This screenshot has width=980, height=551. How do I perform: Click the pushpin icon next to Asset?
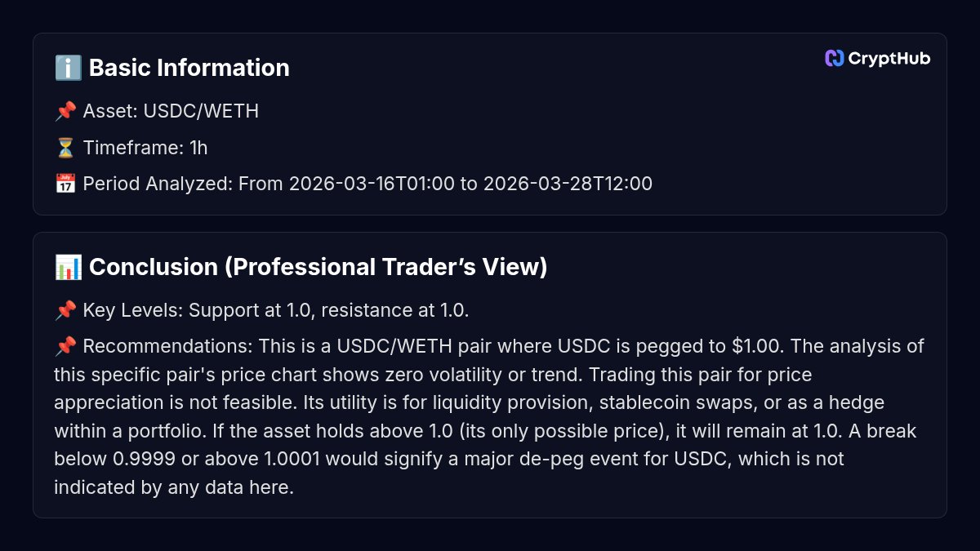[65, 111]
